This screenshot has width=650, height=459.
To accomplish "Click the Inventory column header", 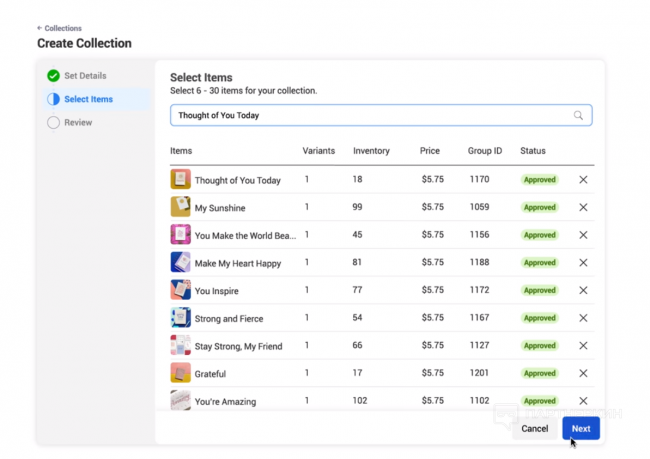I will tap(371, 151).
